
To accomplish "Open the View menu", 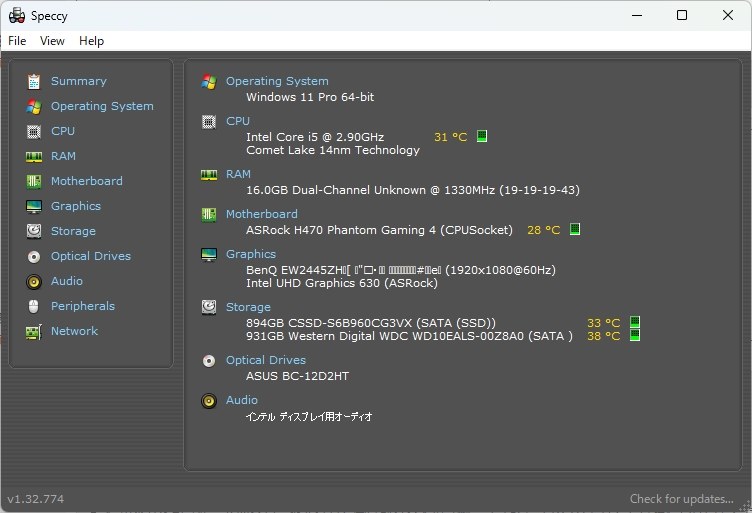I will click(52, 41).
